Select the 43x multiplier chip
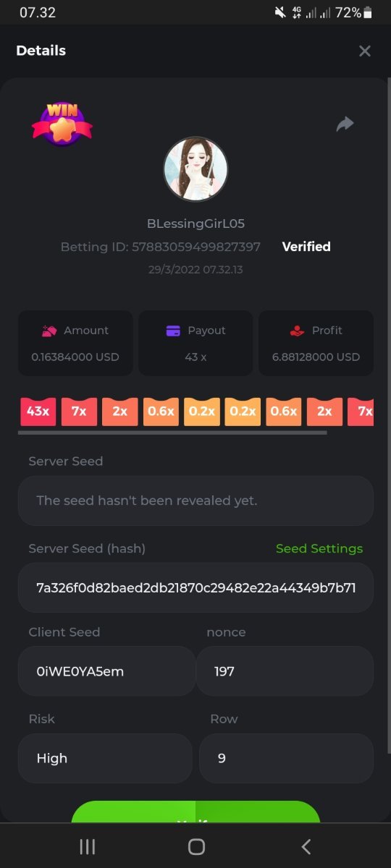 (38, 411)
